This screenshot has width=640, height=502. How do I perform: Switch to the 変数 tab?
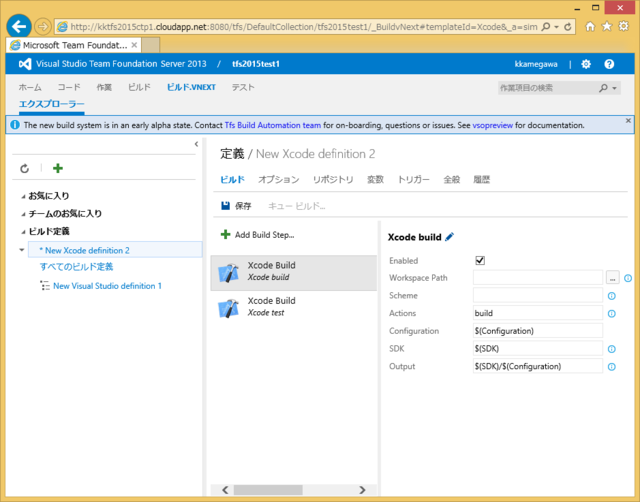[375, 180]
